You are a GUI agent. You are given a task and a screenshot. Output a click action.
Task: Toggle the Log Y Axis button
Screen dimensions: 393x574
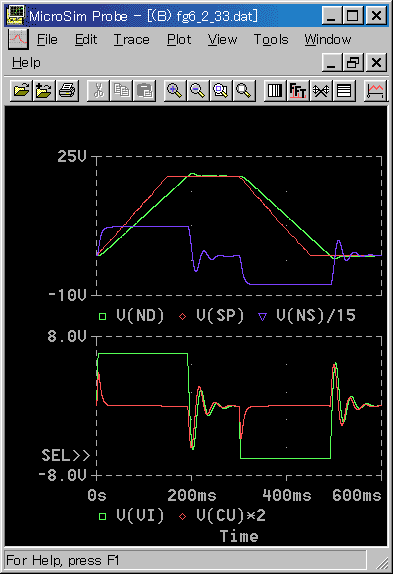pyautogui.click(x=344, y=90)
